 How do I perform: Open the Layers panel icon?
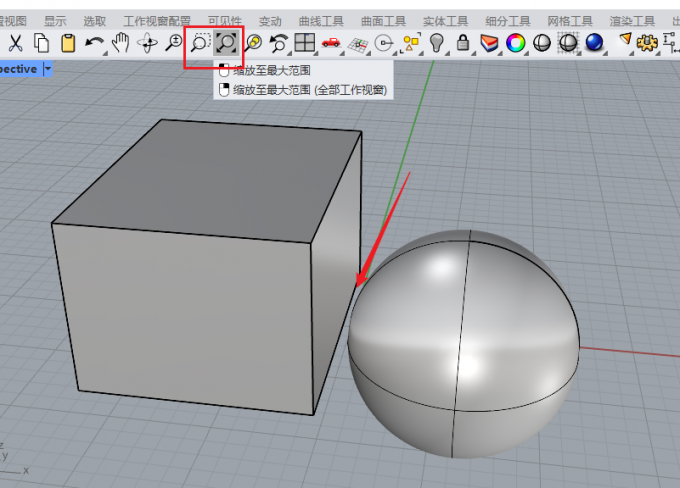pyautogui.click(x=489, y=43)
